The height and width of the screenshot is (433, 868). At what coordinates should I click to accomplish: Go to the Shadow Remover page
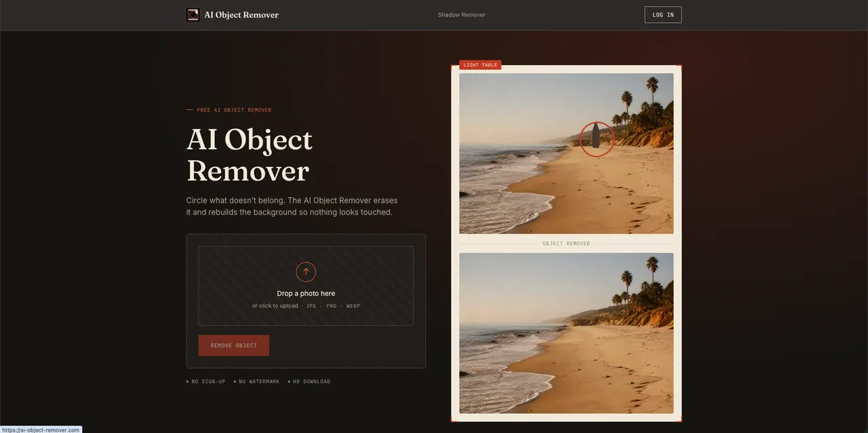tap(462, 15)
